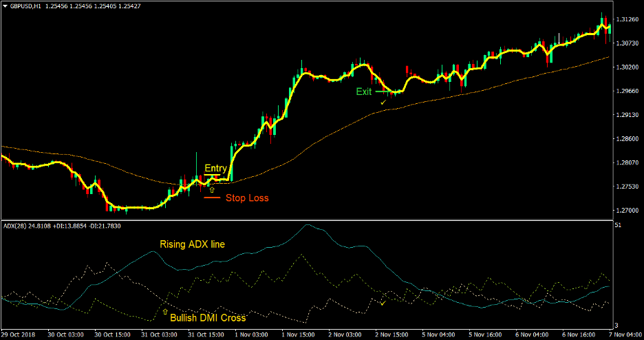644x340 pixels.
Task: Click the yellow checkmark below Exit line
Action: [x=383, y=102]
